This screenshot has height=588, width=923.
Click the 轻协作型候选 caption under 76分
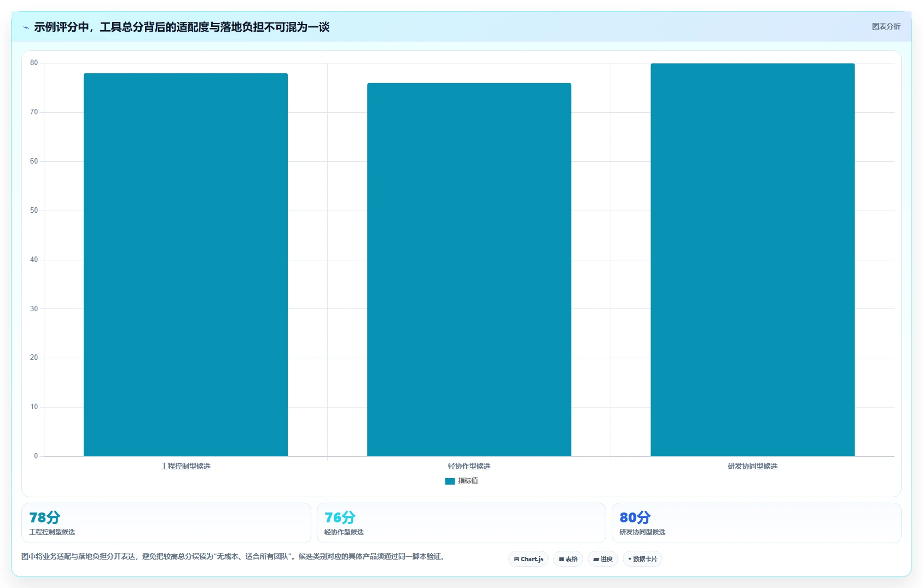pyautogui.click(x=344, y=532)
